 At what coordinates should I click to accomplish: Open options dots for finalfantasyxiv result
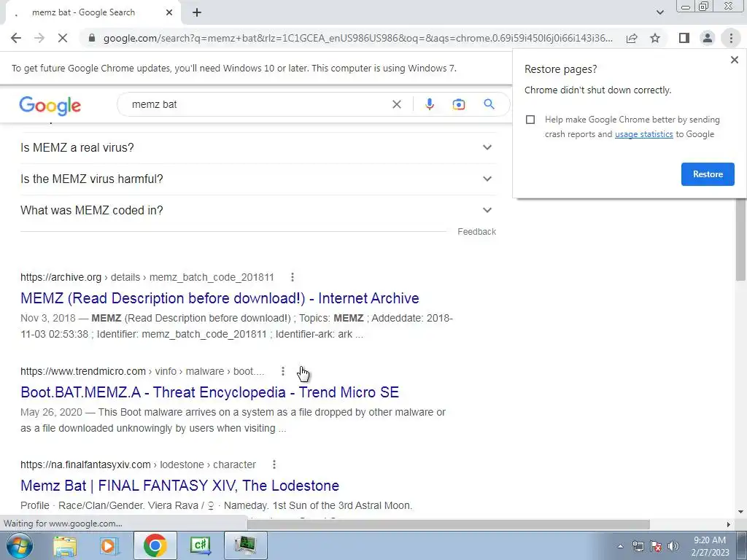pos(274,464)
